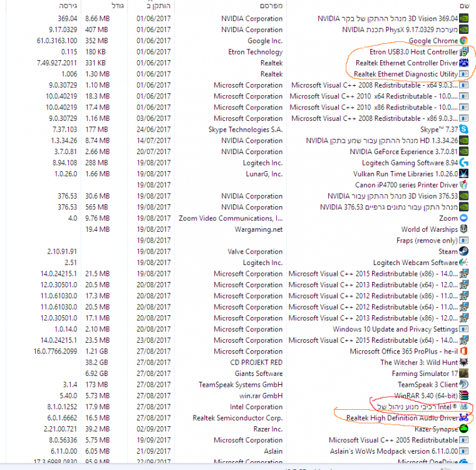
Task: Click the Realtek Ethernet Diagnostic Utility icon
Action: pos(463,74)
